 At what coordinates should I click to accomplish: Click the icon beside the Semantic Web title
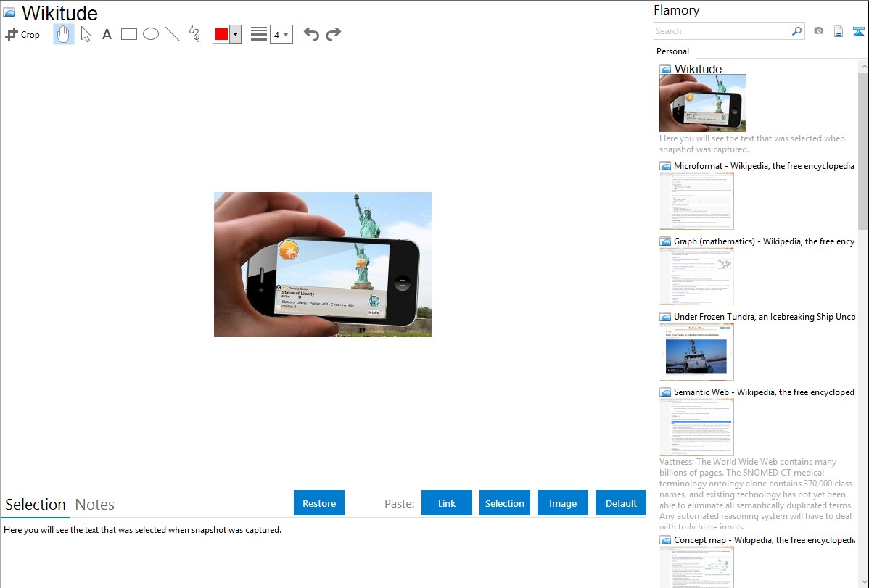pos(666,392)
